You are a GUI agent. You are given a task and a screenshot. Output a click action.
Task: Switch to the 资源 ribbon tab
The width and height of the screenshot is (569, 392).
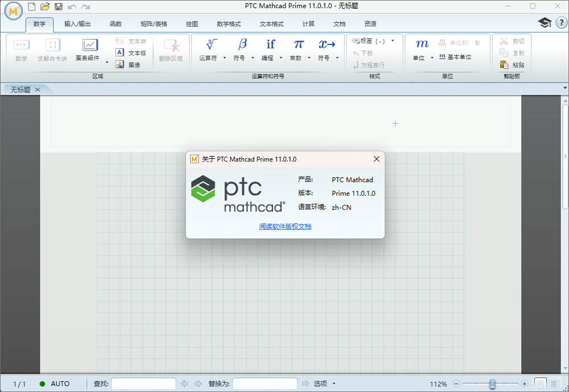pyautogui.click(x=370, y=24)
